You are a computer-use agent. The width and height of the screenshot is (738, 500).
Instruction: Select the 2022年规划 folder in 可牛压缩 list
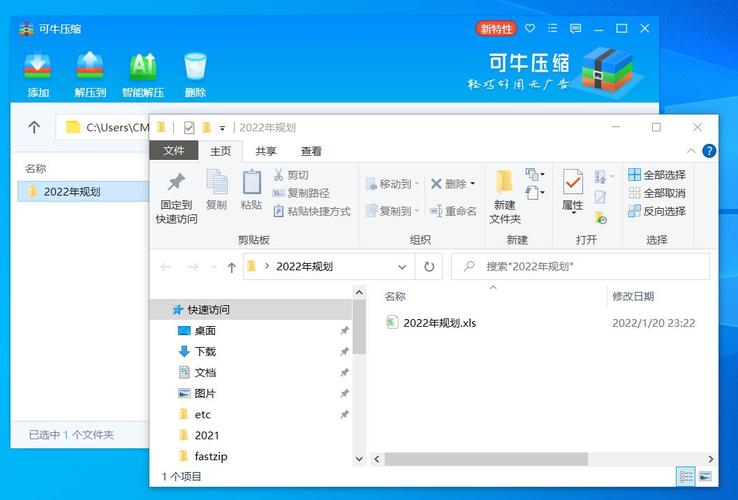pos(83,192)
